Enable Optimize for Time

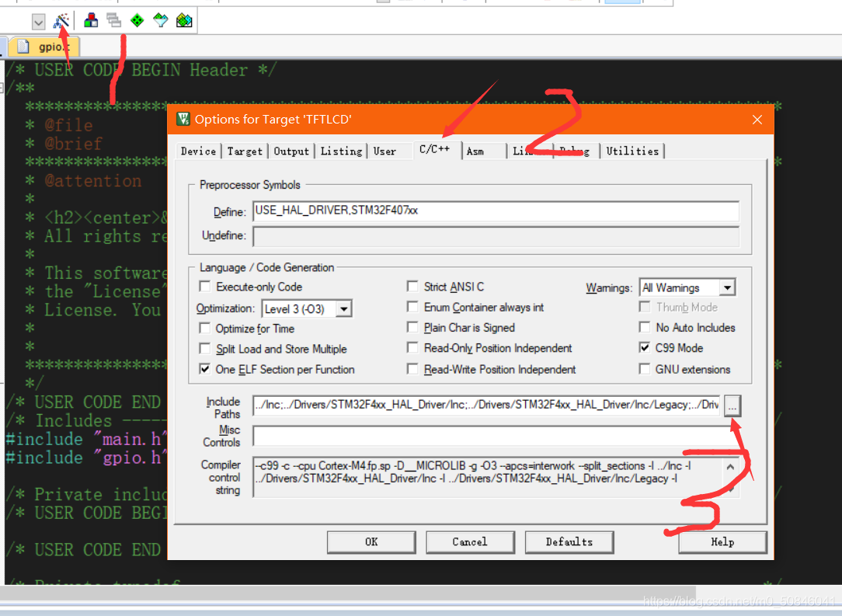204,328
